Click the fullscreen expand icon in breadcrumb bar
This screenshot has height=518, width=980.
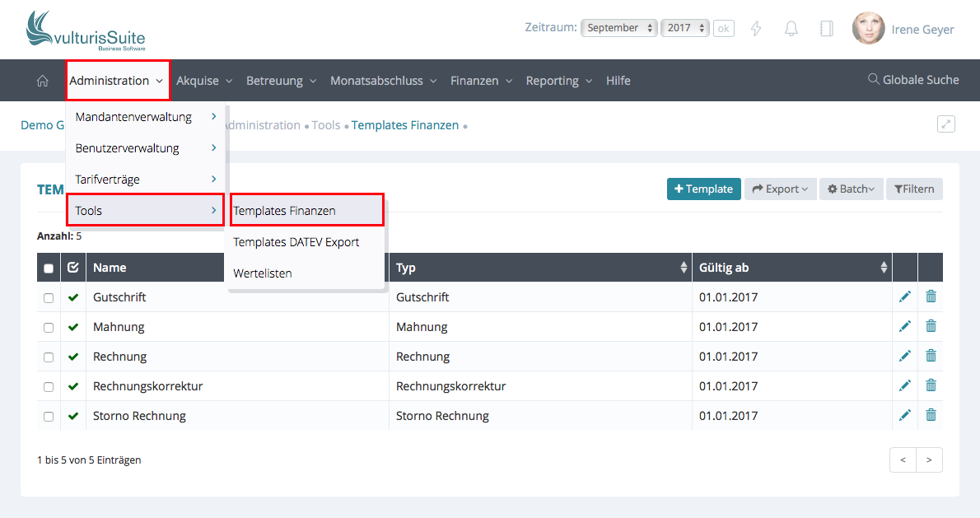point(946,124)
